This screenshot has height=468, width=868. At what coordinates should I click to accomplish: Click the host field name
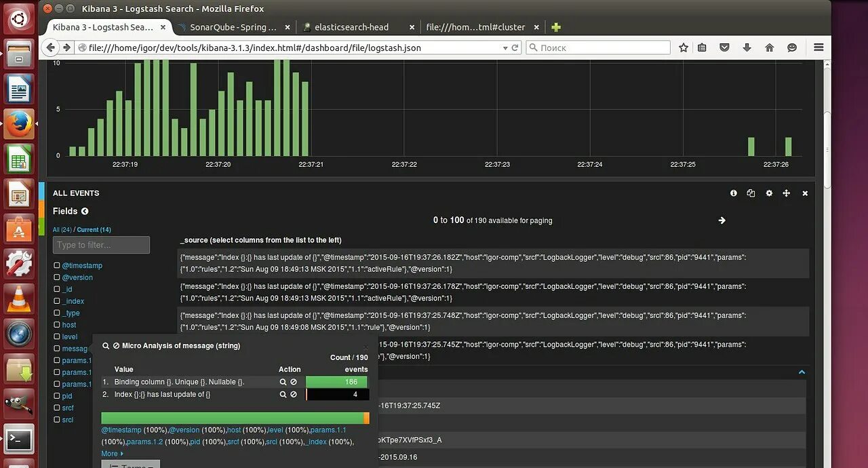pos(69,325)
